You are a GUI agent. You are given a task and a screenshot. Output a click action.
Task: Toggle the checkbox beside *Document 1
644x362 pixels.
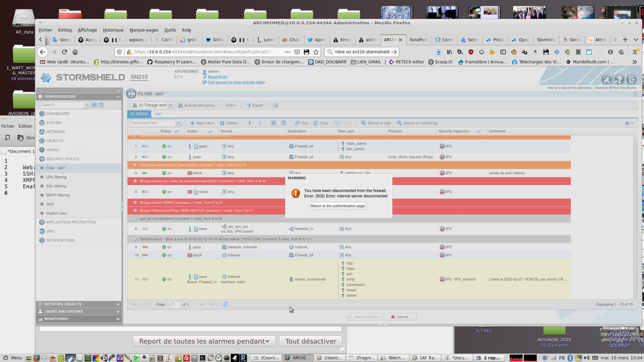(x=4, y=151)
